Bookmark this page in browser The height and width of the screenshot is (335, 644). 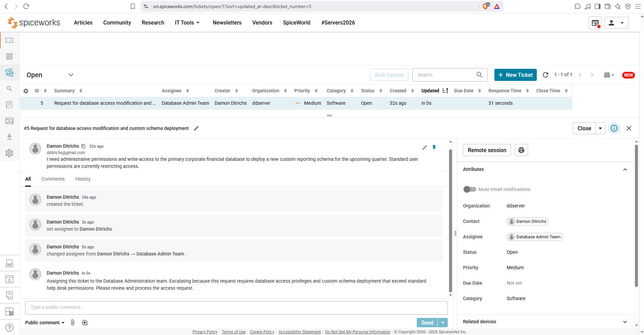[x=133, y=6]
